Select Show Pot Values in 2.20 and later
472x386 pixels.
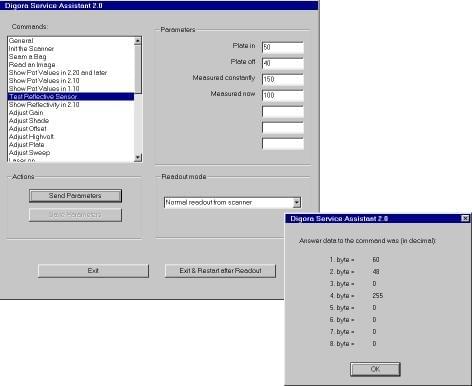71,73
